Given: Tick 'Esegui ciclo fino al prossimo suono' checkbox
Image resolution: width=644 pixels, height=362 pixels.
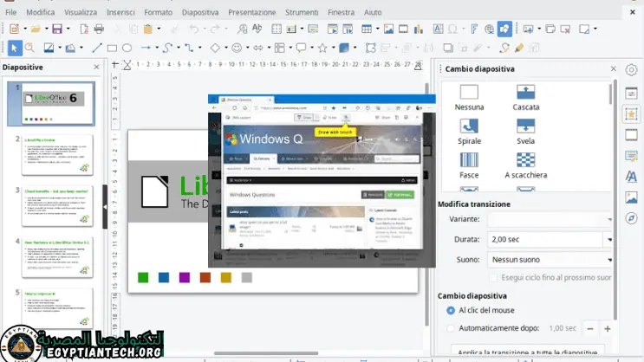Looking at the screenshot, I should [x=494, y=278].
